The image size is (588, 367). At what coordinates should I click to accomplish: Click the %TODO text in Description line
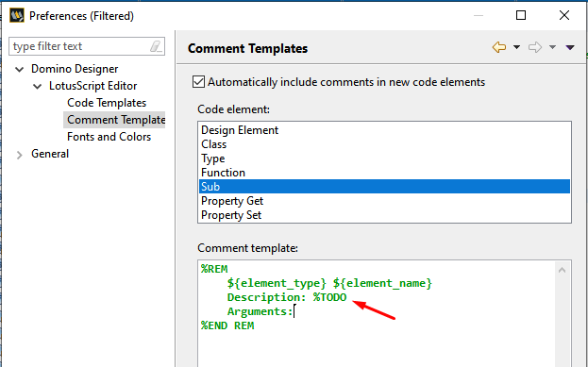pyautogui.click(x=329, y=297)
